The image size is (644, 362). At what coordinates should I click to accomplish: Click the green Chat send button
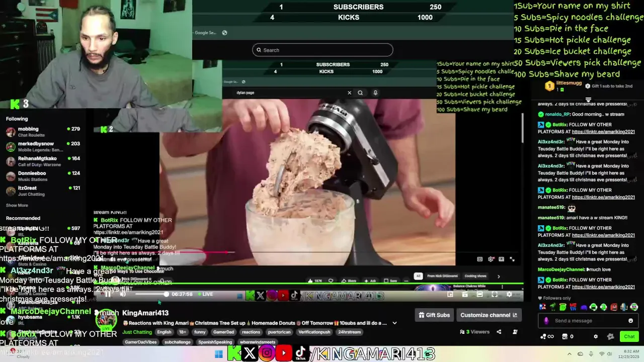(x=629, y=336)
